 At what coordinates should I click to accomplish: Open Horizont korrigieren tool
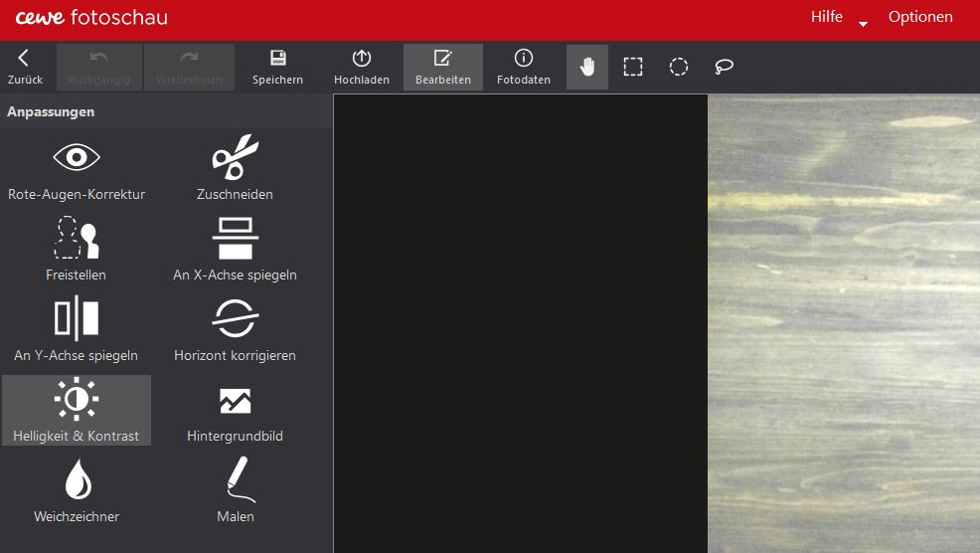click(x=235, y=329)
